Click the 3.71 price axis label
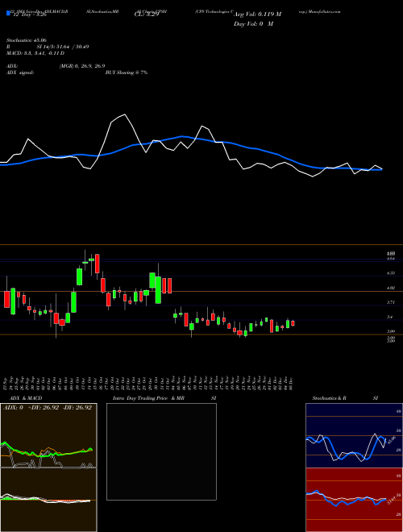403x532 pixels. [391, 302]
